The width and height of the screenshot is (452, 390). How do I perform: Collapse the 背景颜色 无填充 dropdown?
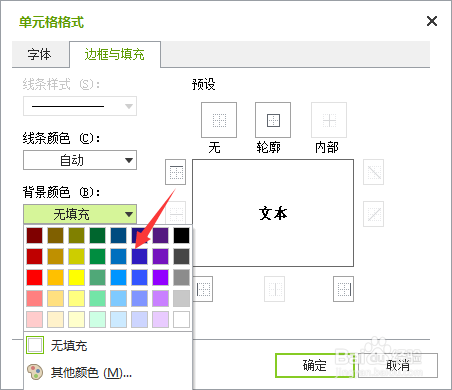point(80,214)
